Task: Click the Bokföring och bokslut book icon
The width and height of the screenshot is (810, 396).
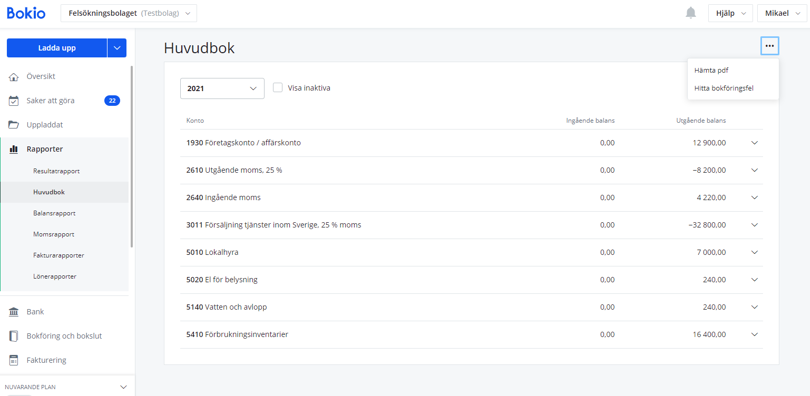Action: 14,336
